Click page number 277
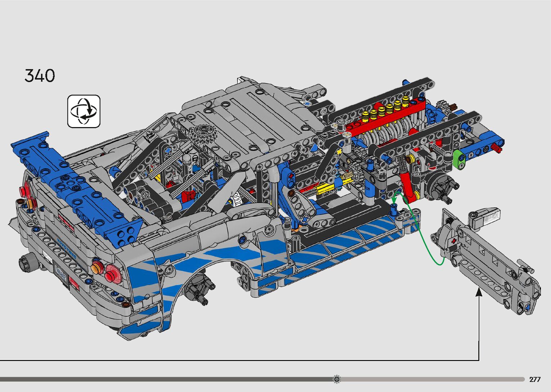 pyautogui.click(x=535, y=379)
